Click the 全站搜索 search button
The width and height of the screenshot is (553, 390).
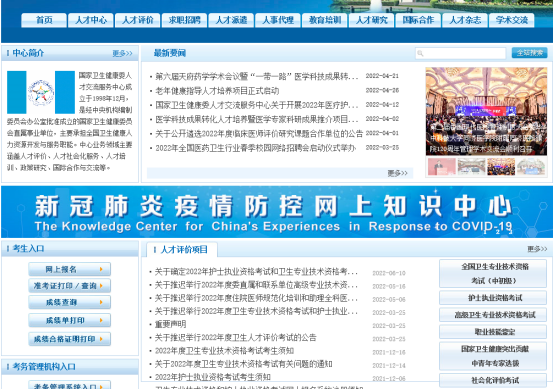point(529,53)
